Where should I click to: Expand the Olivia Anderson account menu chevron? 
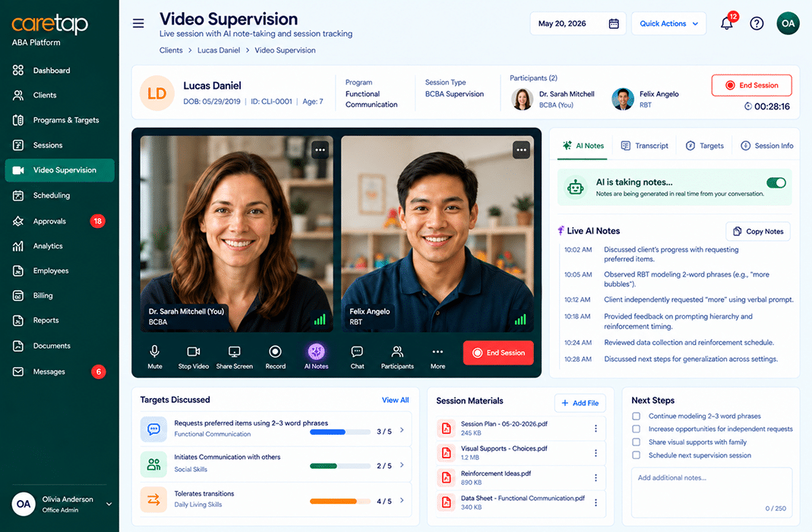pyautogui.click(x=109, y=504)
